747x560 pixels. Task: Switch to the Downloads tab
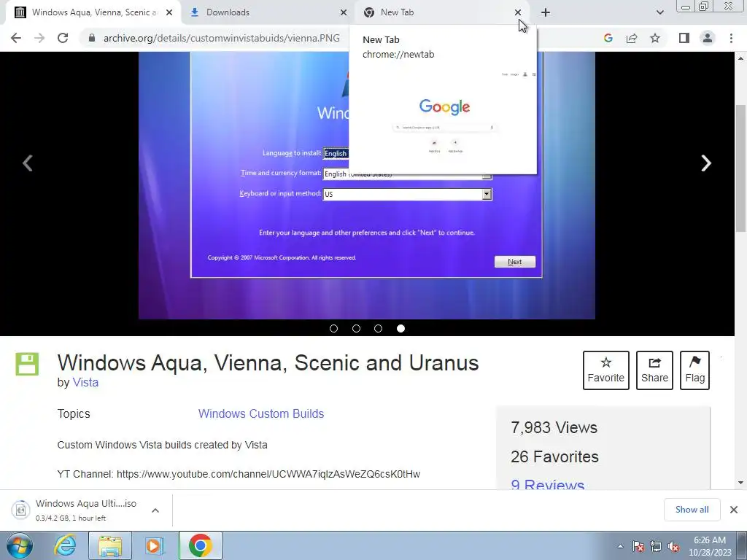(268, 12)
